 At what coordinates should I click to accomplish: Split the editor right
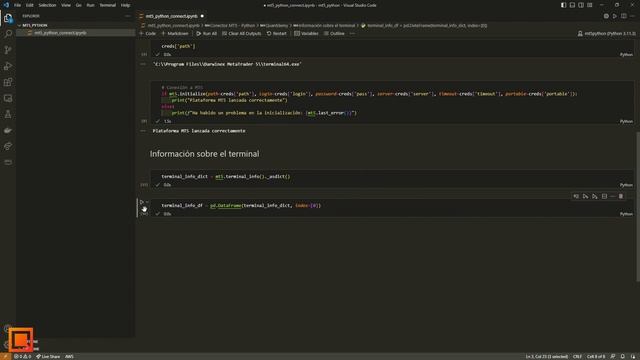[624, 16]
